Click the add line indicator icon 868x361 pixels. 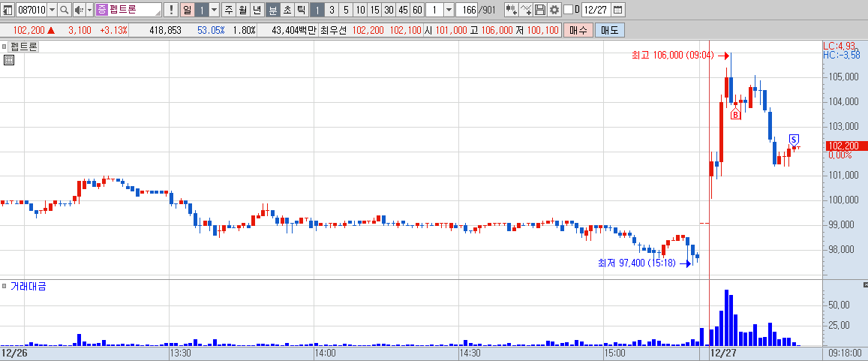[526, 10]
